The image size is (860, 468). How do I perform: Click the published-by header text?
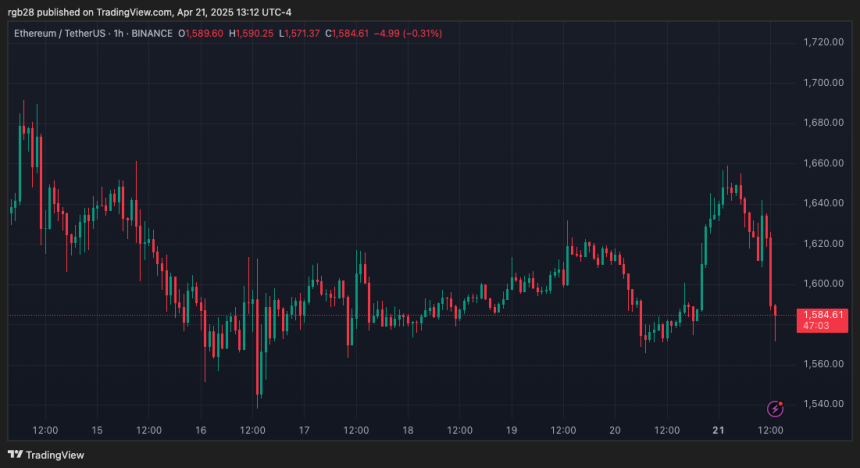click(150, 12)
